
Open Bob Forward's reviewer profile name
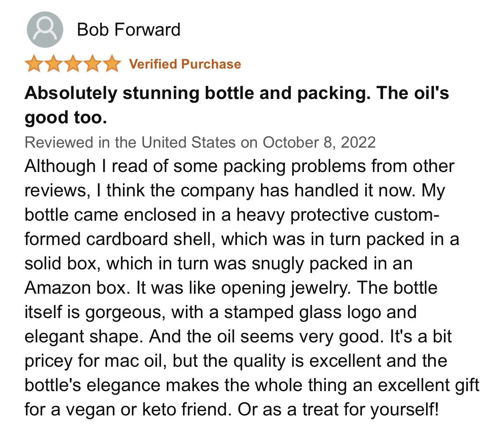click(129, 30)
